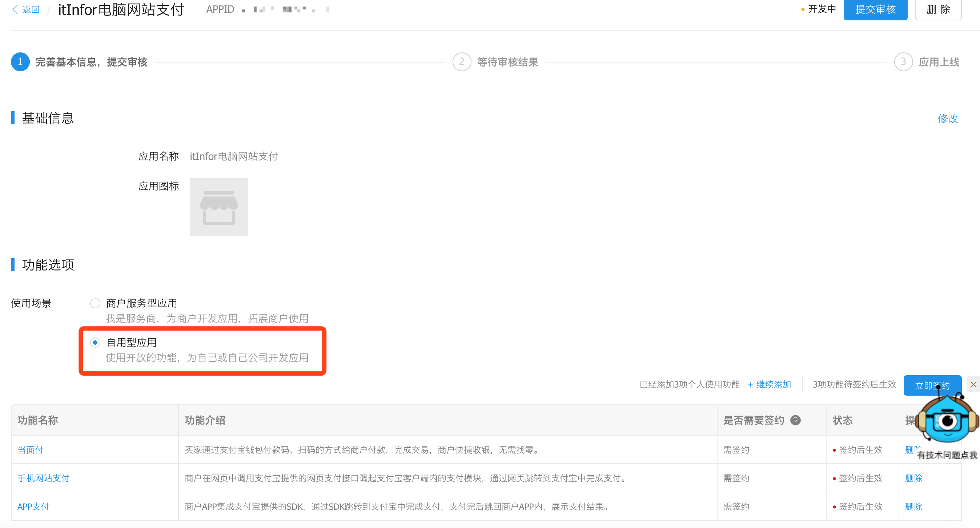Viewport: 980px width, 528px height.
Task: Click 提交审核 button
Action: click(875, 9)
